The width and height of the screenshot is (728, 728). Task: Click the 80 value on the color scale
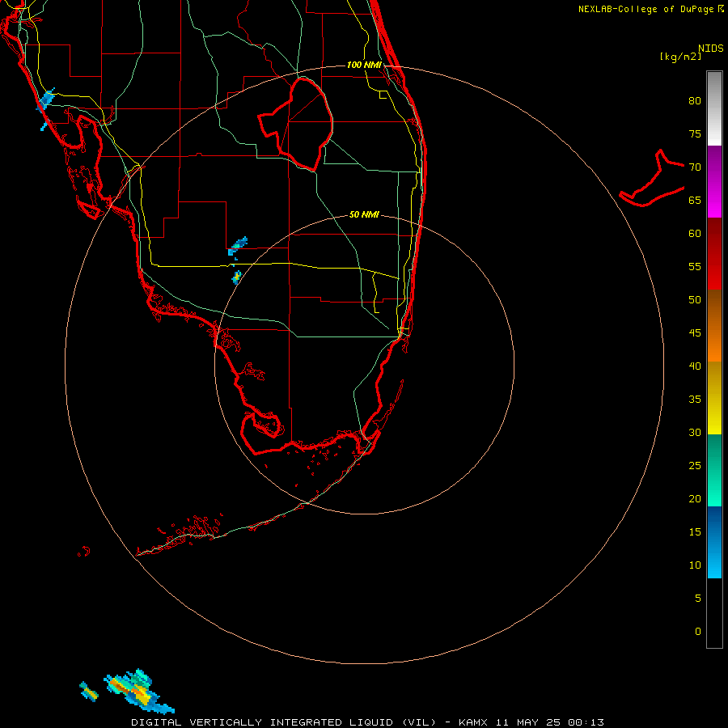(695, 101)
